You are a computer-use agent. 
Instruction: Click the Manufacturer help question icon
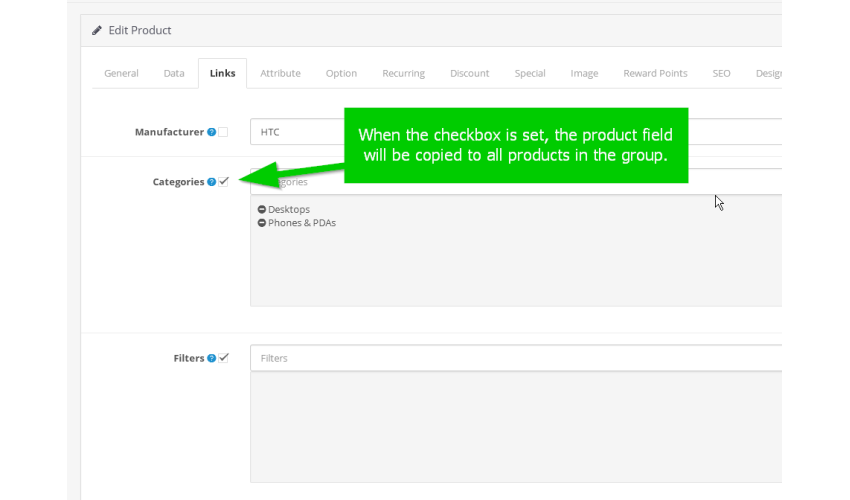tap(211, 132)
